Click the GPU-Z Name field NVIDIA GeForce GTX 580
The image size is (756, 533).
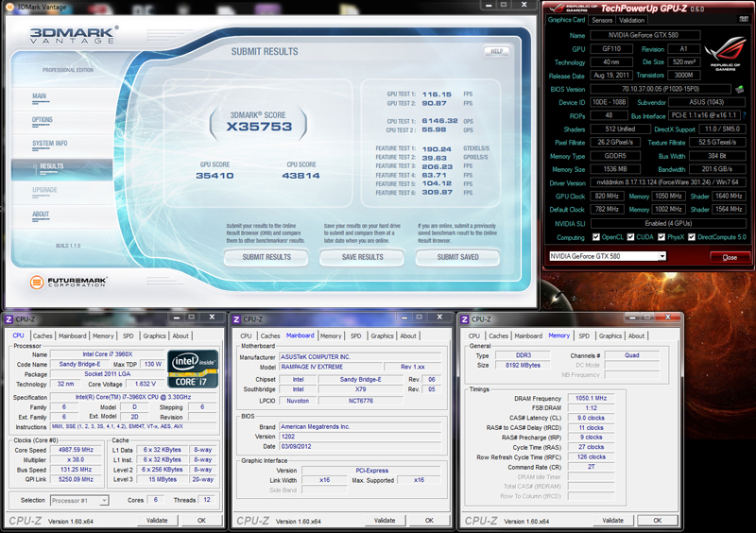click(644, 35)
